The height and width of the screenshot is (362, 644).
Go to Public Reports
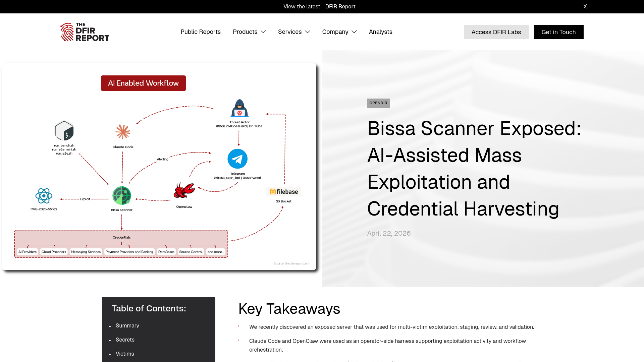pos(201,32)
